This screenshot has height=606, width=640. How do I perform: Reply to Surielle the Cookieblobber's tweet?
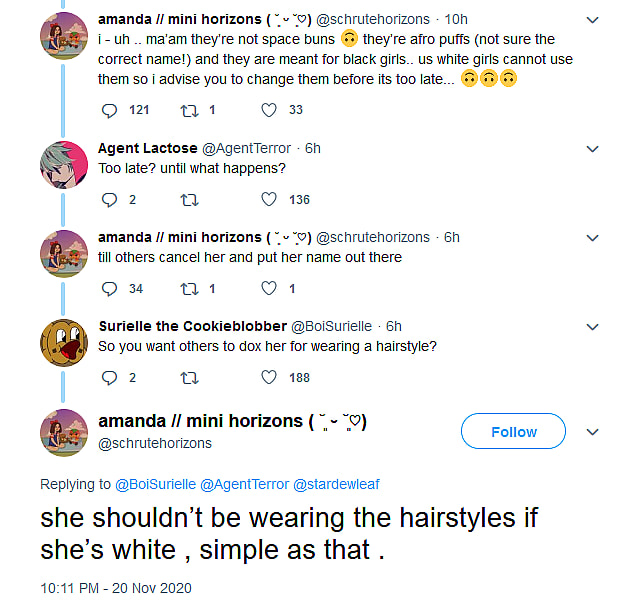[x=110, y=378]
